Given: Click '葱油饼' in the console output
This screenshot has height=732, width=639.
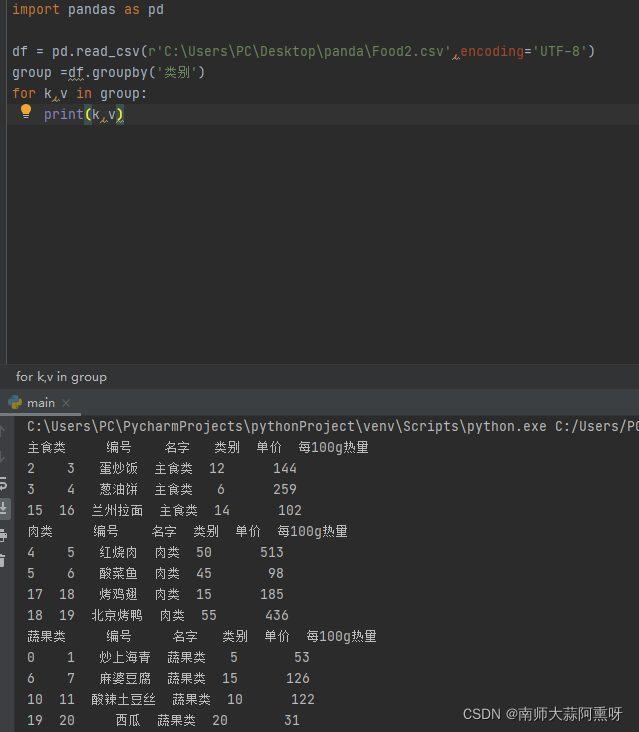Looking at the screenshot, I should (119, 489).
